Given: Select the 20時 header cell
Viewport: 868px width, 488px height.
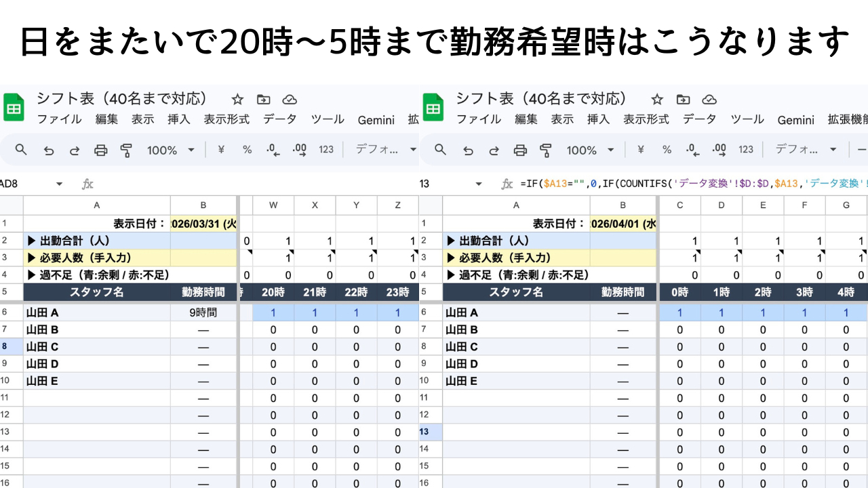Looking at the screenshot, I should tap(273, 292).
